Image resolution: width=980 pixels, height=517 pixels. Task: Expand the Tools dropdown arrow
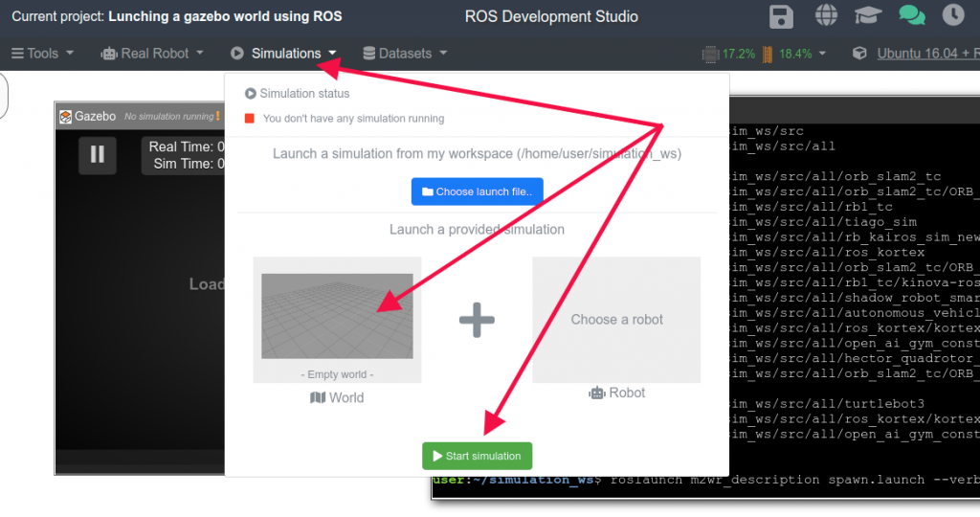[69, 54]
